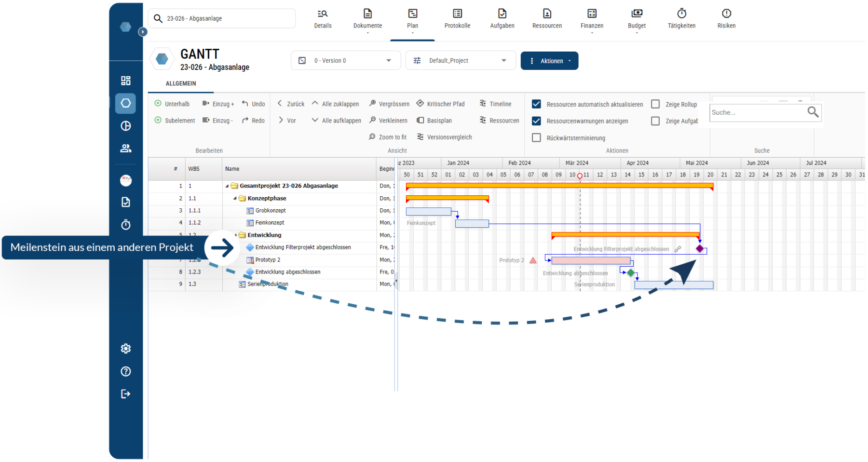Screen dimensions: 868x462
Task: Collapse the Konzeptphase tree node
Action: (235, 199)
